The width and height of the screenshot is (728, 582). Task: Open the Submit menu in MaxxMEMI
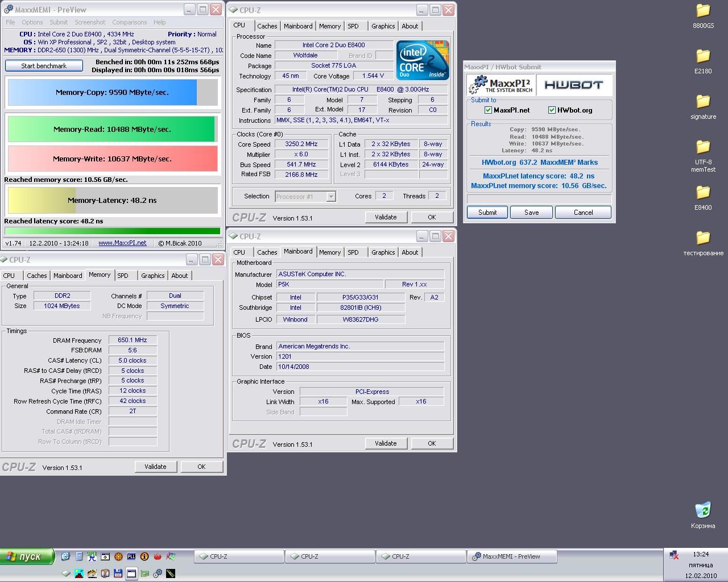(x=59, y=22)
